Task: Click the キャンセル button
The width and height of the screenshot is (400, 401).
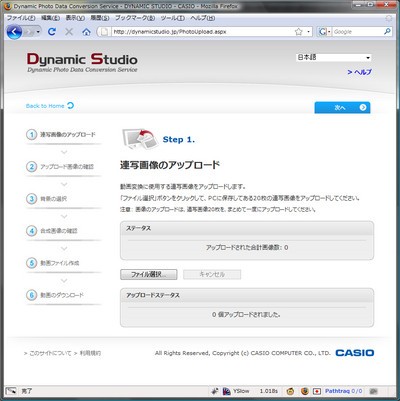Action: [212, 274]
